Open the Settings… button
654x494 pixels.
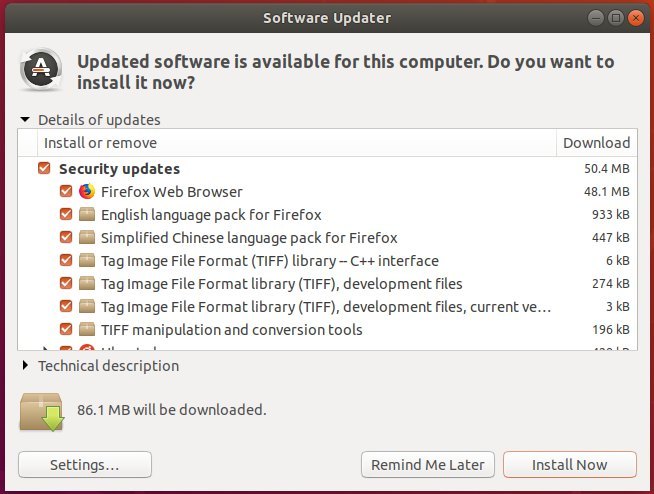coord(85,464)
